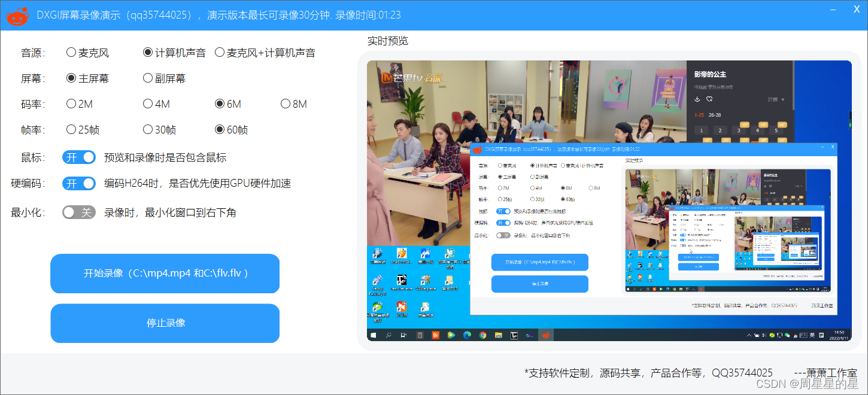Open the GYReg.exe desktop shortcut
This screenshot has height=395, width=868.
(x=426, y=279)
